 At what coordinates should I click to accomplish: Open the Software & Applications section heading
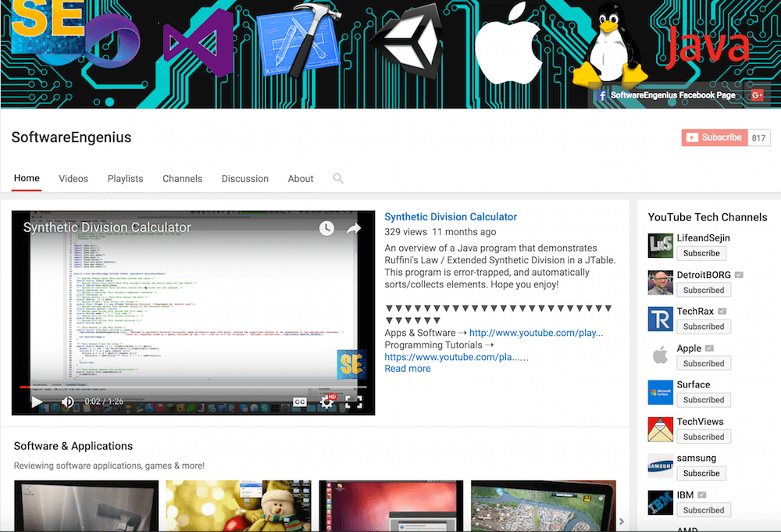(x=73, y=446)
